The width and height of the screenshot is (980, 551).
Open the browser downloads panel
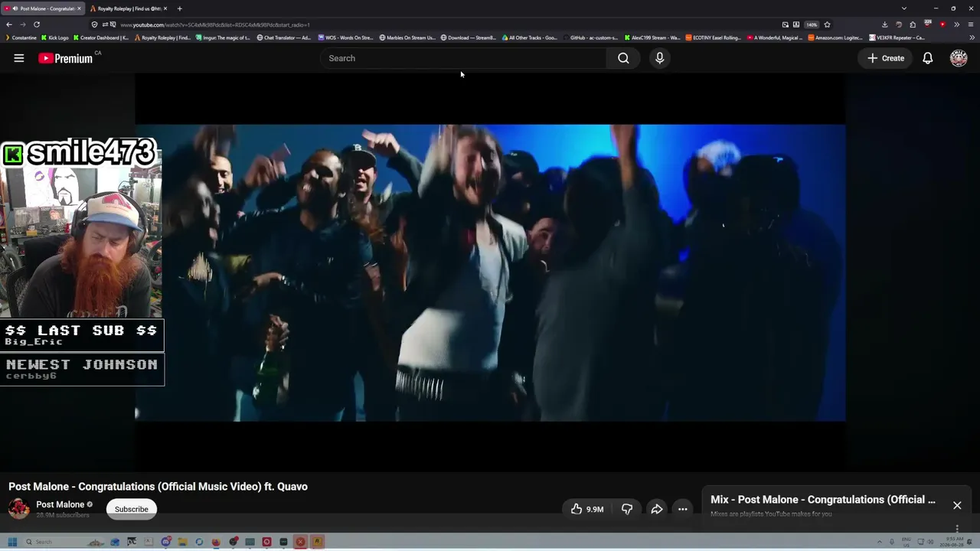[x=885, y=24]
